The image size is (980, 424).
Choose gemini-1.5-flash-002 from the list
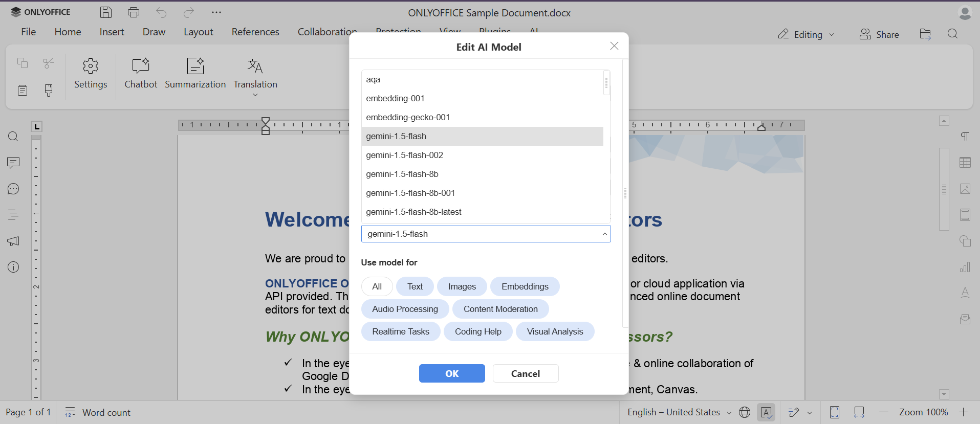point(482,155)
